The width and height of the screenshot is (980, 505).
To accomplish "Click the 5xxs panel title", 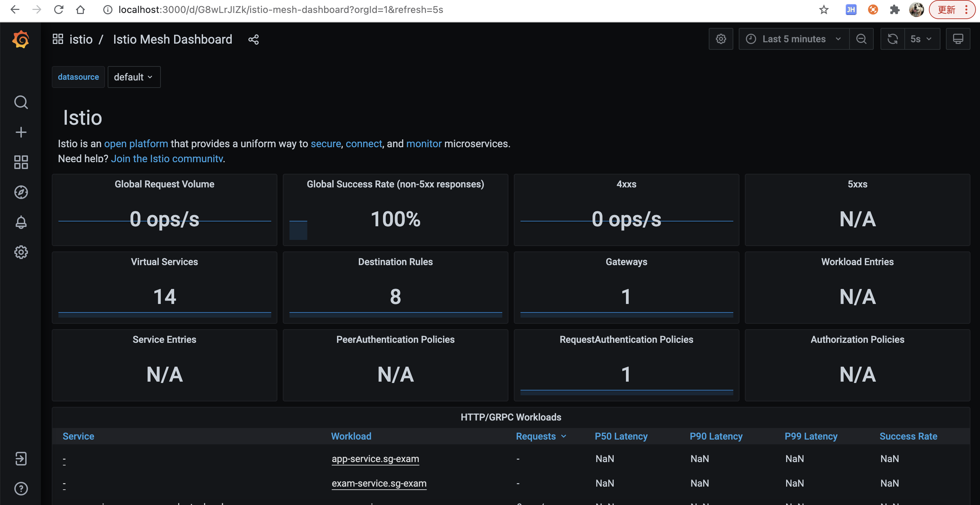I will coord(857,184).
